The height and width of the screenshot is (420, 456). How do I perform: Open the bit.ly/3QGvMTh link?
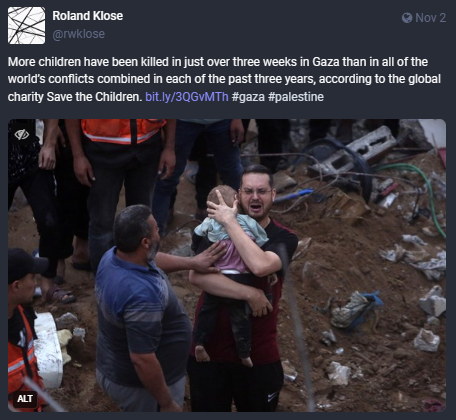coord(187,97)
